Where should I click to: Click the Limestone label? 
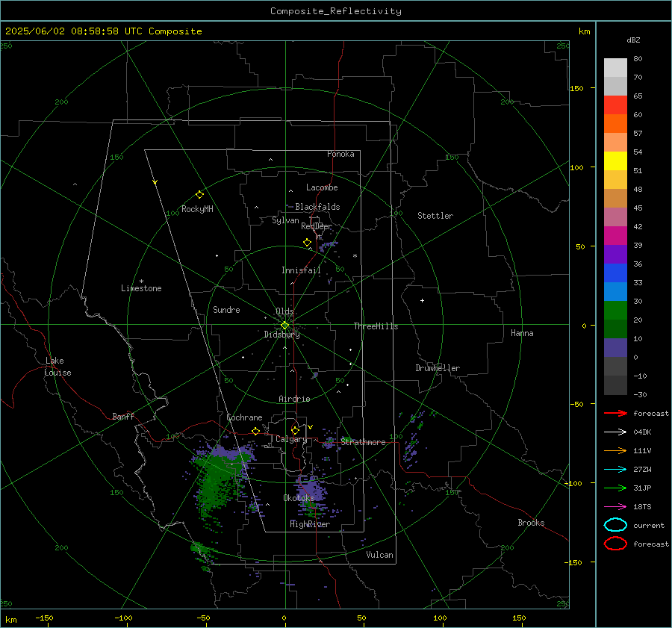coord(141,288)
